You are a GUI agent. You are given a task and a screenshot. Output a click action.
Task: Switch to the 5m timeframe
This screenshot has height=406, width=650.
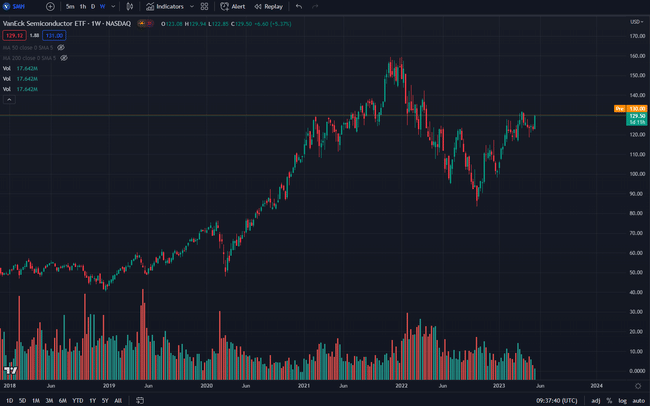pos(70,6)
